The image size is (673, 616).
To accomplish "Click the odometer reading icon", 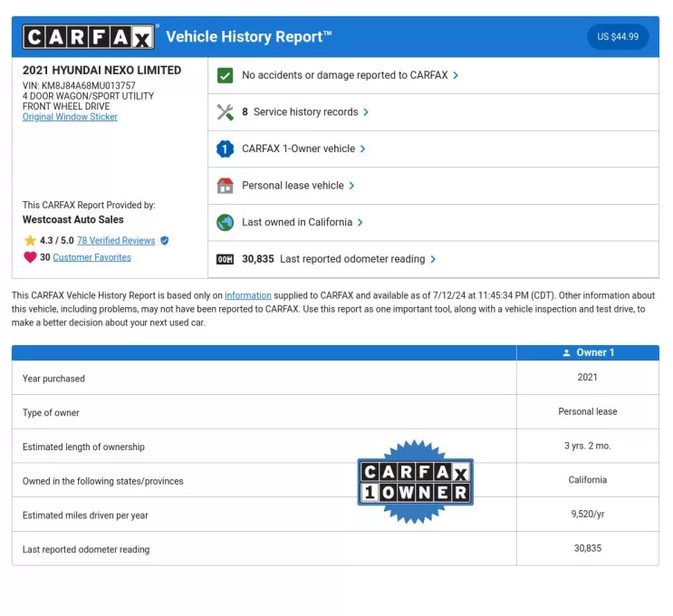I will click(226, 259).
